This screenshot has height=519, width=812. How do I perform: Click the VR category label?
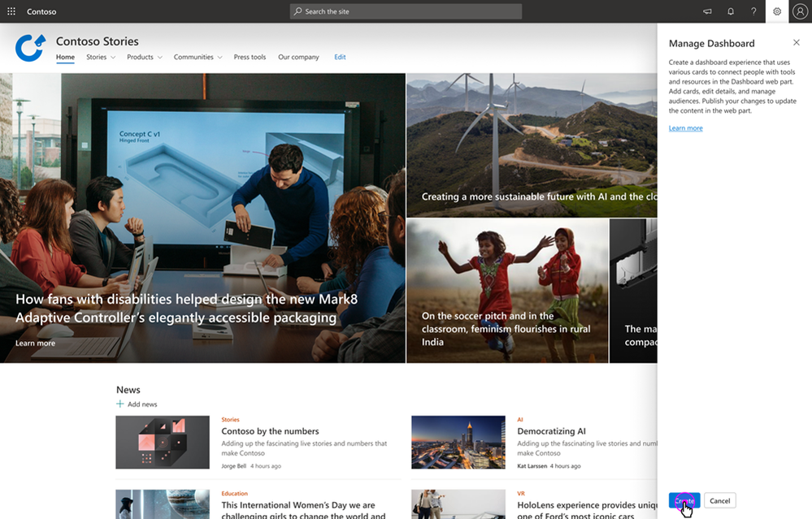521,494
